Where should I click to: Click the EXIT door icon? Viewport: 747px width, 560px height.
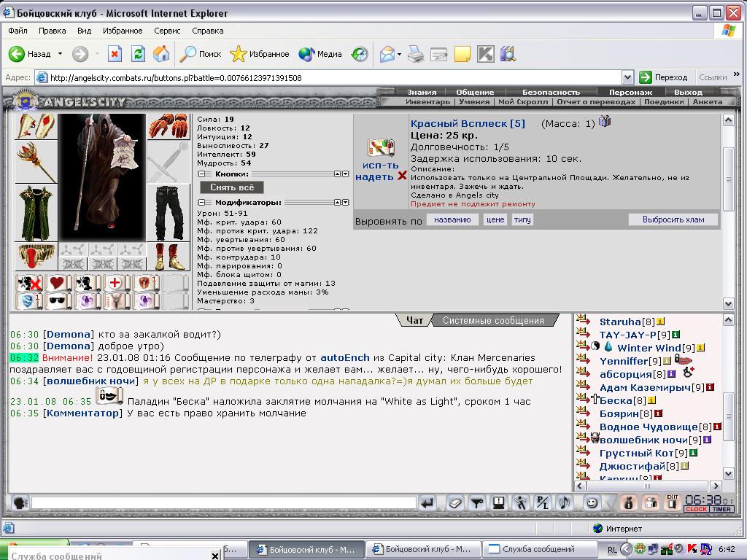point(672,503)
